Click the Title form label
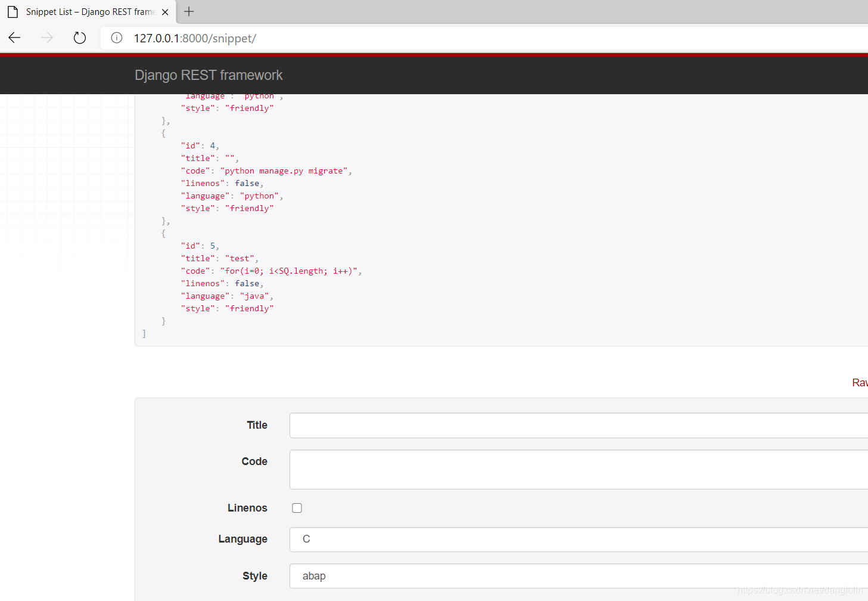This screenshot has height=601, width=868. [257, 425]
